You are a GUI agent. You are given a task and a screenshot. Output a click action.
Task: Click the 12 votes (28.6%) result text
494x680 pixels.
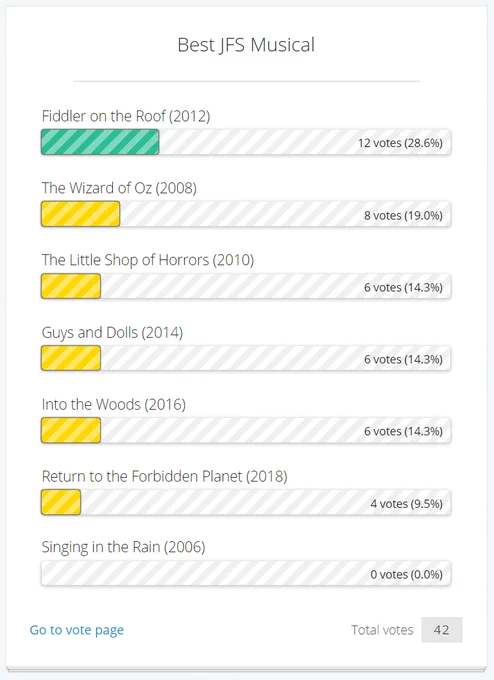tap(400, 143)
